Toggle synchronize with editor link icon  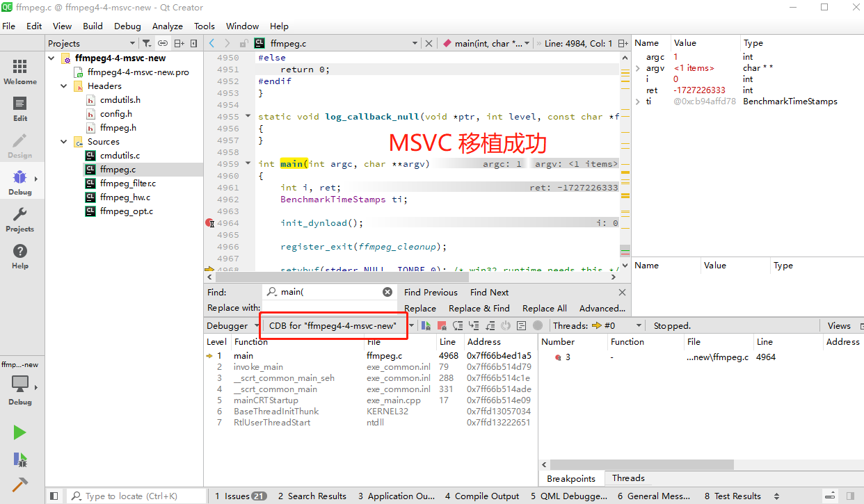tap(163, 43)
